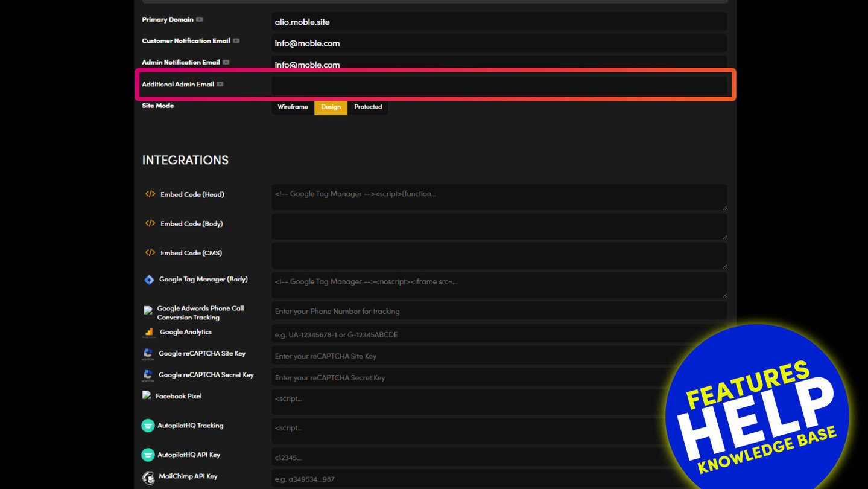Screen dimensions: 868x489
Task: Set Site Mode to Protected
Action: [368, 107]
